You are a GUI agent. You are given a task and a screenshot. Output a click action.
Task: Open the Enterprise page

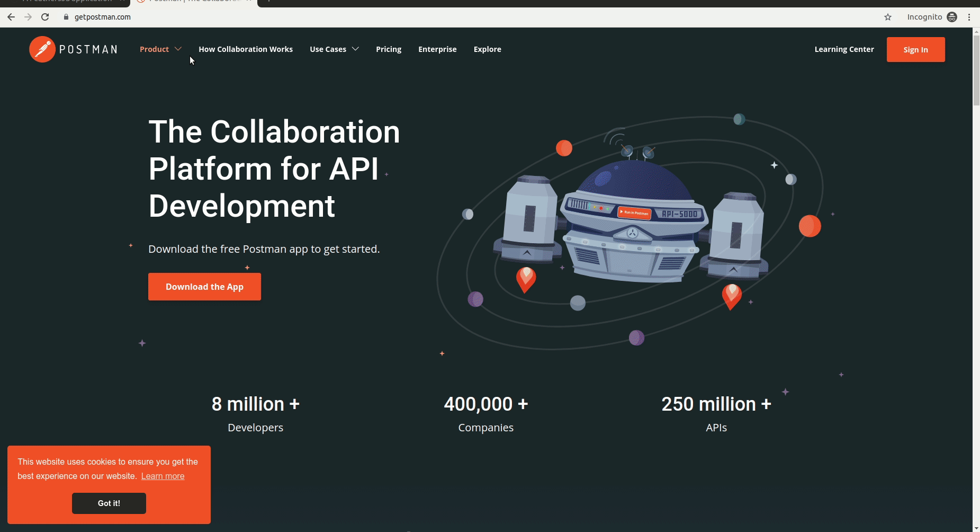tap(437, 49)
